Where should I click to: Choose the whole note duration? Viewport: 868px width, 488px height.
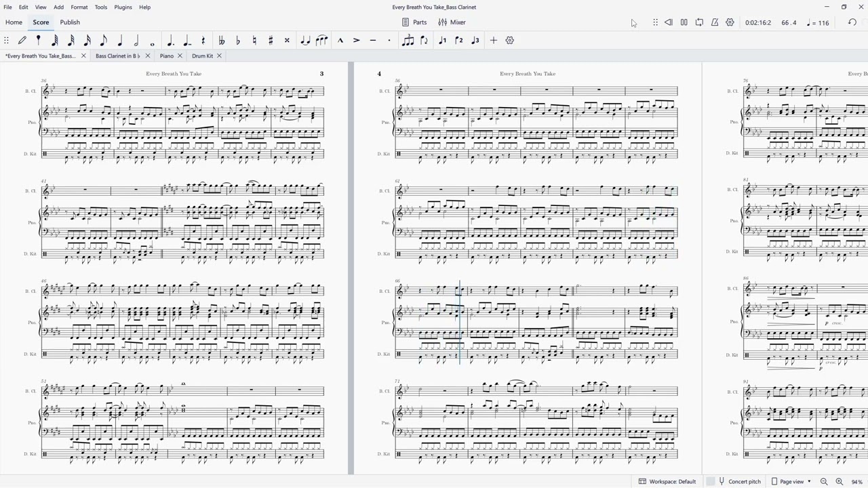[153, 43]
